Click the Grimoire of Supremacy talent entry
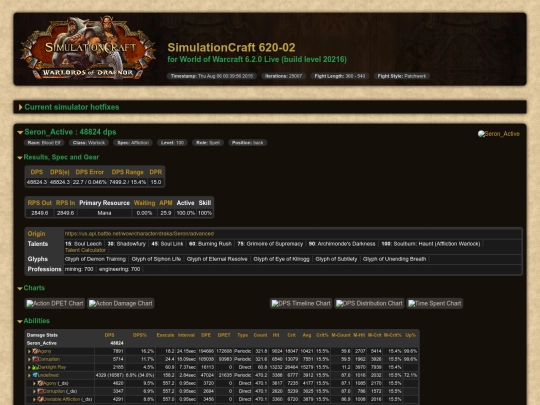Image resolution: width=540 pixels, height=405 pixels. tap(270, 244)
